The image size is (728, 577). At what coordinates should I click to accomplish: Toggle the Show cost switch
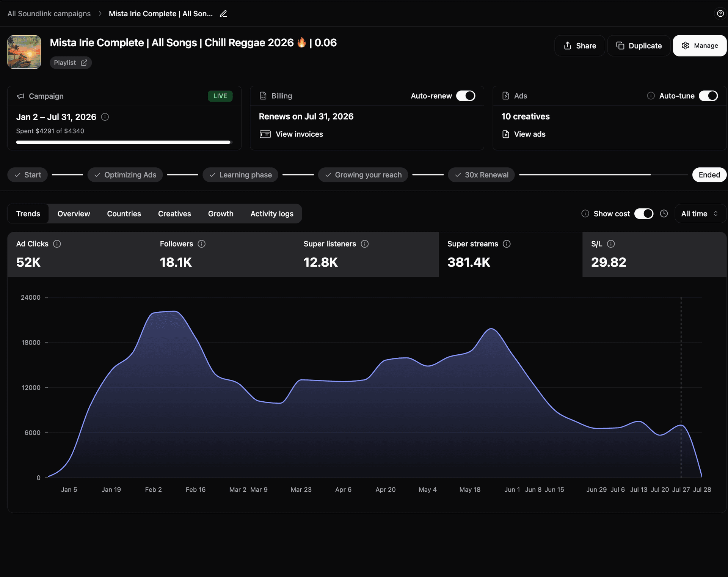point(644,214)
